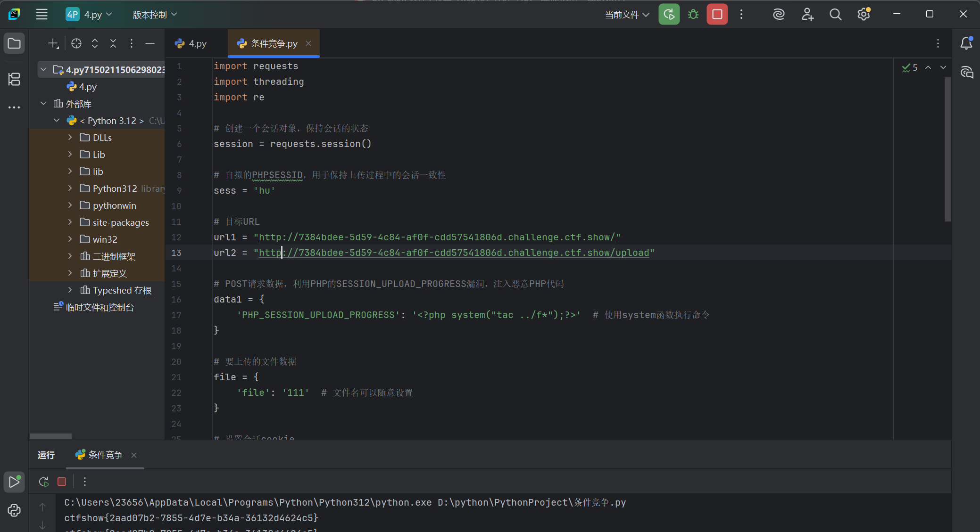Screen dimensions: 980x532
Task: Open Notifications bell icon
Action: tap(966, 43)
